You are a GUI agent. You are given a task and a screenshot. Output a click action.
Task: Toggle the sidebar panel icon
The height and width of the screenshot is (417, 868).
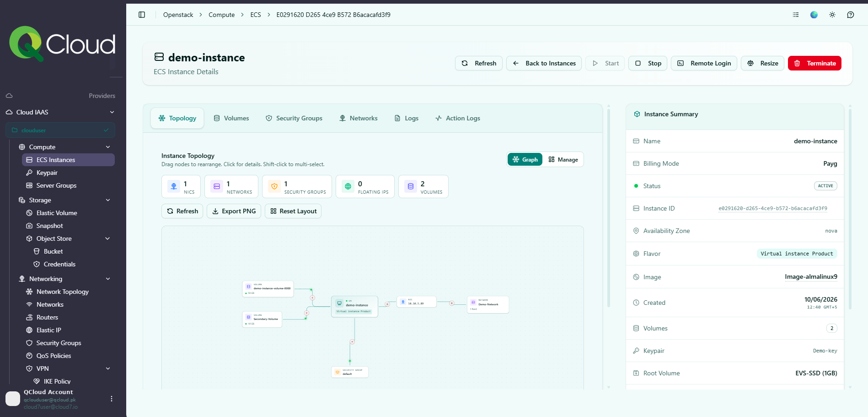click(142, 15)
